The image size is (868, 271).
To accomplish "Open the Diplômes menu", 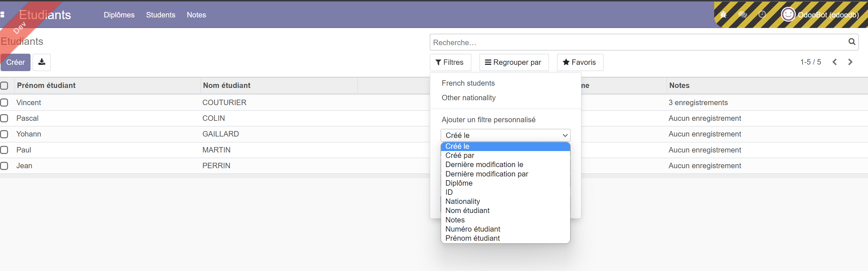I will [x=119, y=15].
